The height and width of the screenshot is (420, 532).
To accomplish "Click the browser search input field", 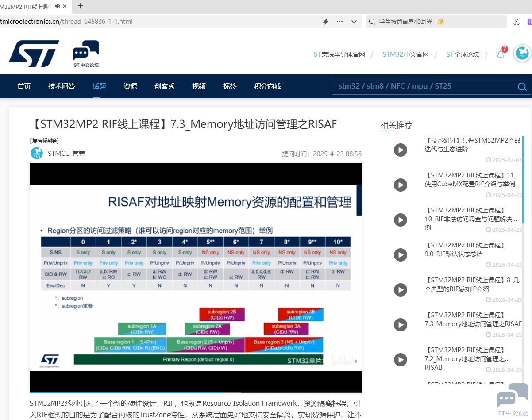I will [436, 22].
